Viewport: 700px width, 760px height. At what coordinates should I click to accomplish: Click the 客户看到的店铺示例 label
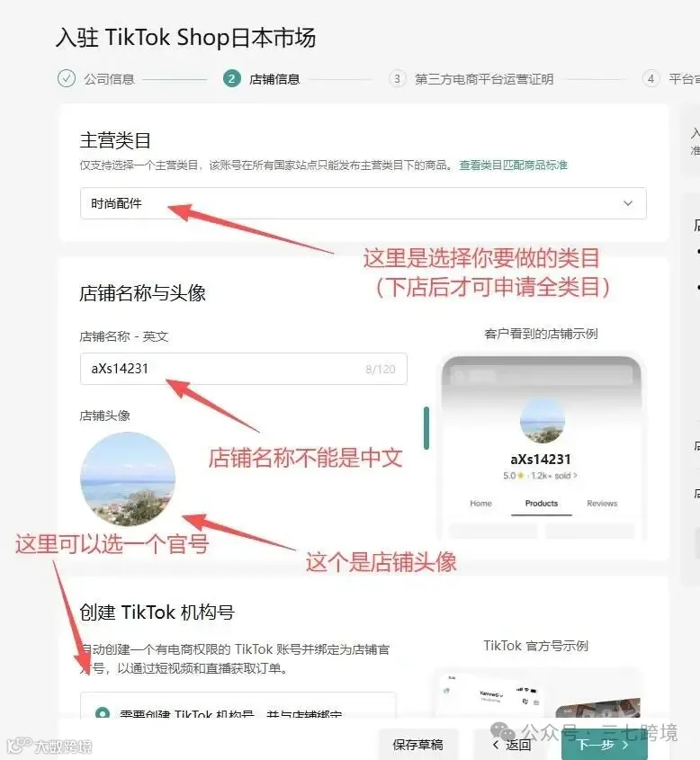pyautogui.click(x=541, y=334)
